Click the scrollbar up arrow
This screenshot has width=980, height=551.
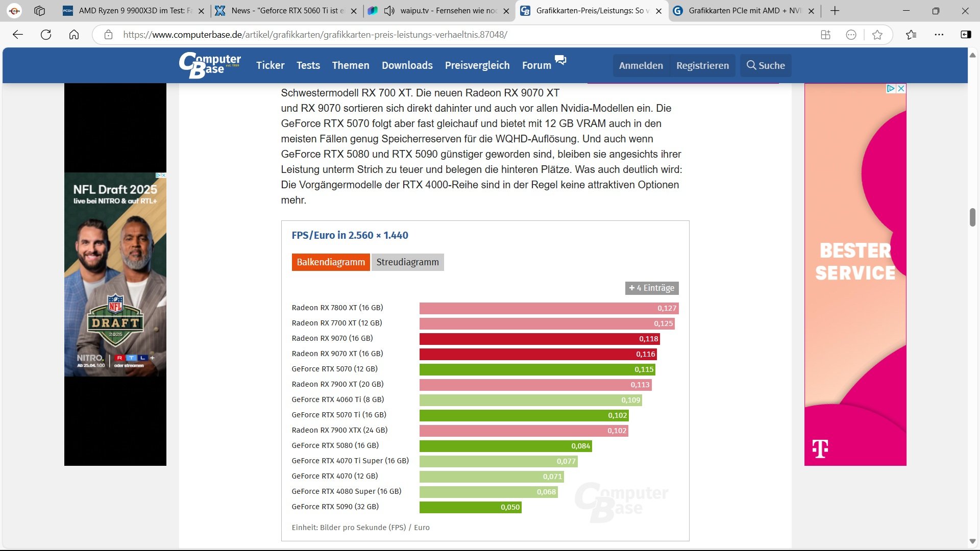[973, 55]
